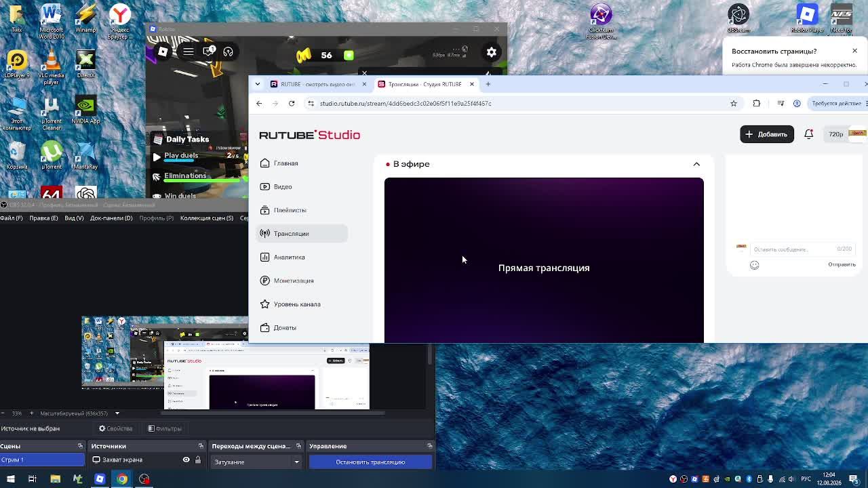
Task: Open OBS Файл menu
Action: point(12,218)
